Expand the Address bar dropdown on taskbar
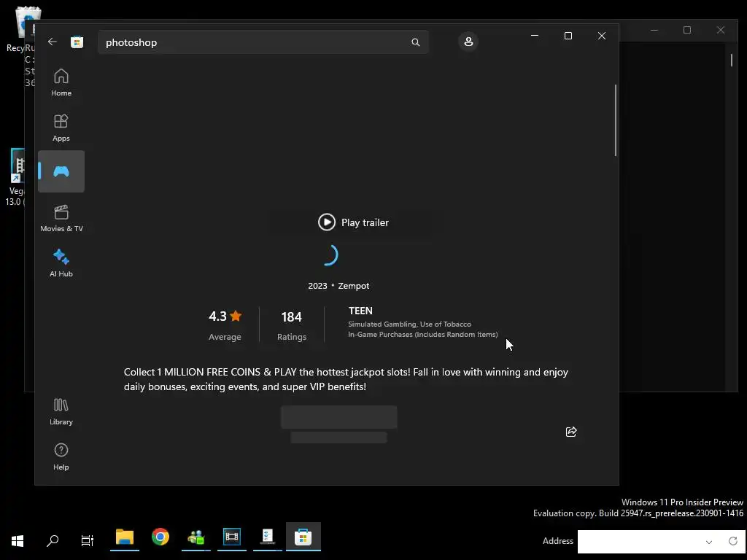 pyautogui.click(x=709, y=542)
